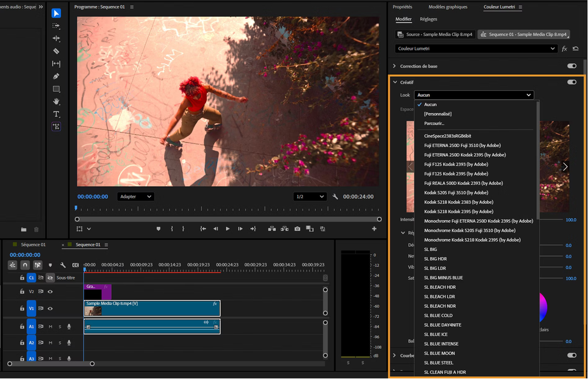Step forward one frame
The width and height of the screenshot is (588, 379).
(x=240, y=229)
